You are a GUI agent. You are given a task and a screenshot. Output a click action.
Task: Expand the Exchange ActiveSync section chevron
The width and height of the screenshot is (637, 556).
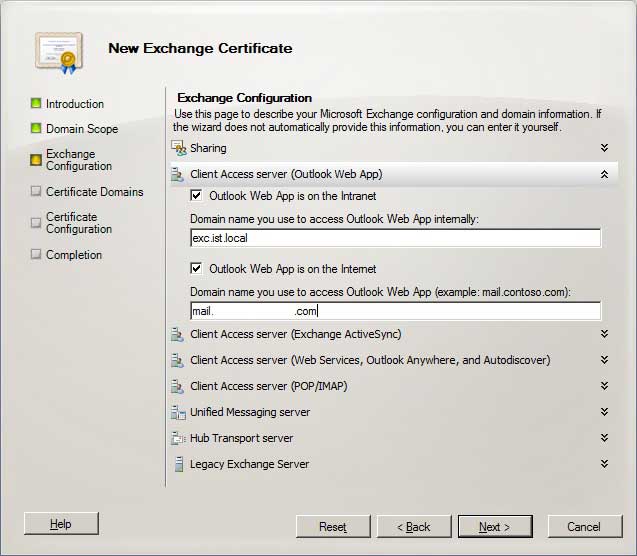604,334
